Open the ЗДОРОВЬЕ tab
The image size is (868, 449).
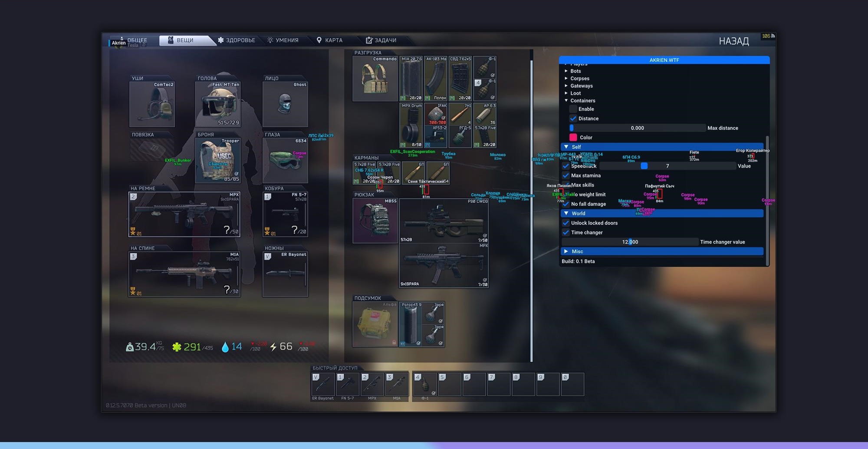coord(237,40)
